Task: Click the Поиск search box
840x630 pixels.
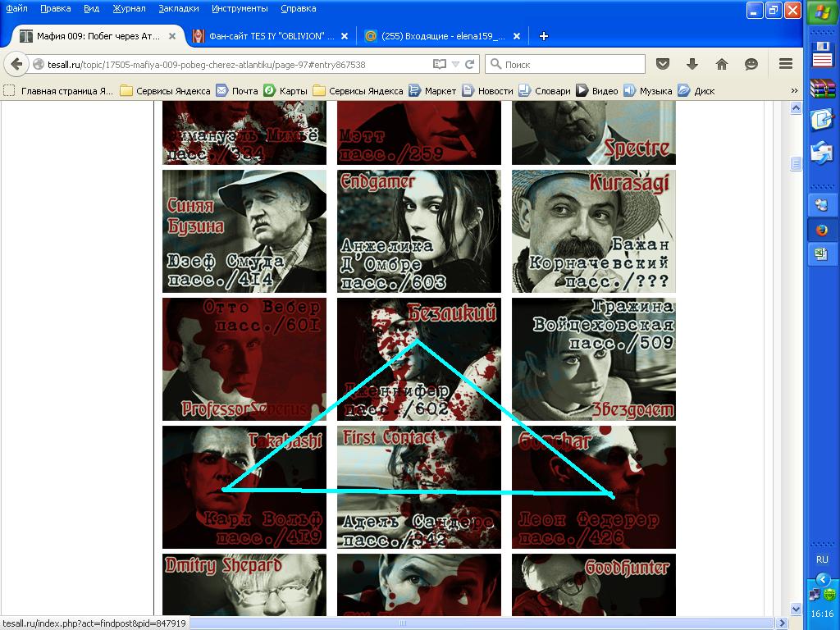Action: (x=565, y=64)
